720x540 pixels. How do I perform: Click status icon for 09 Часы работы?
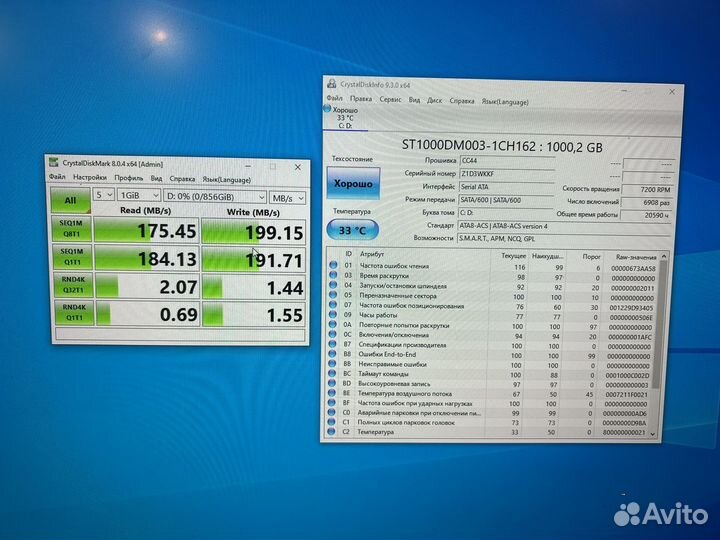333,315
